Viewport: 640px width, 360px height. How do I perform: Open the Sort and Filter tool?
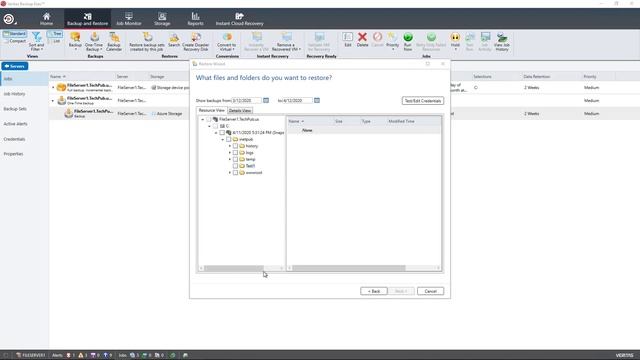36,42
